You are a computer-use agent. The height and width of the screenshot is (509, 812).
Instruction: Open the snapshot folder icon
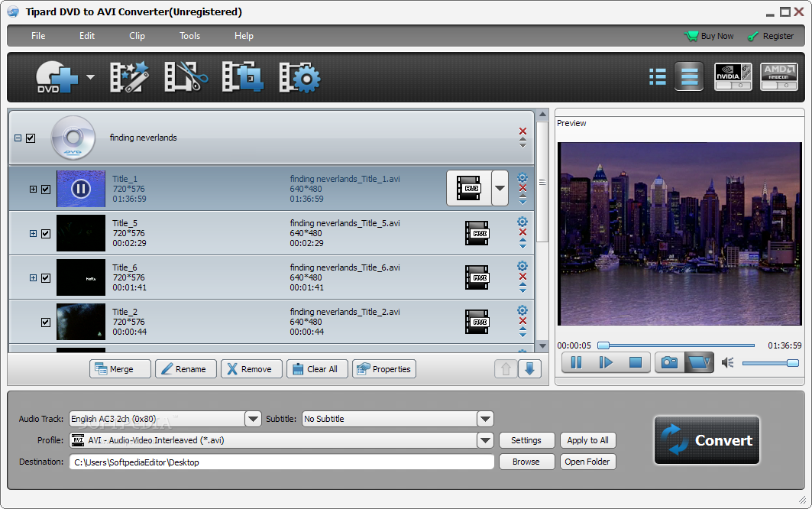pyautogui.click(x=699, y=362)
